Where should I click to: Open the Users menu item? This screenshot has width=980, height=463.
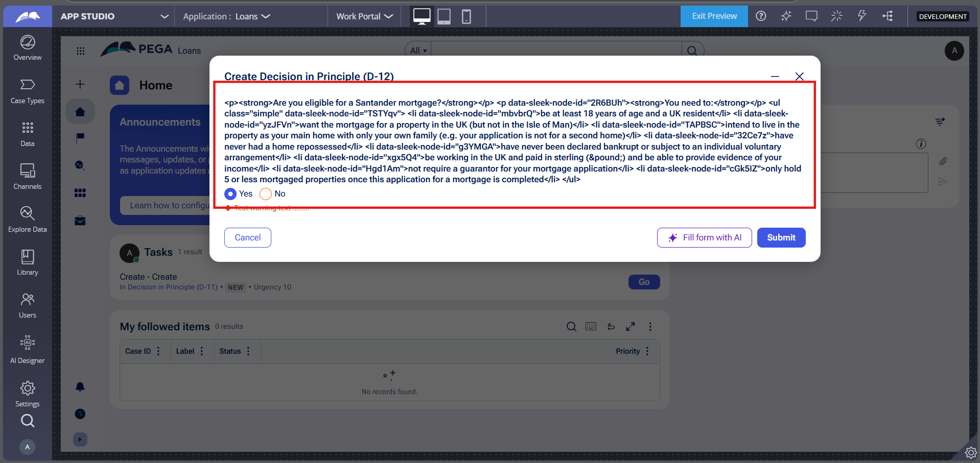[x=28, y=305]
